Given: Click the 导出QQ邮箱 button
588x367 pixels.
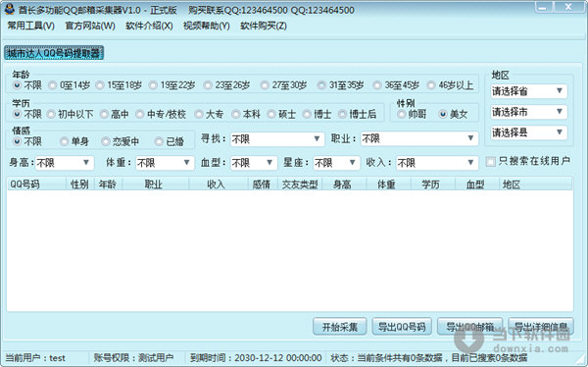Looking at the screenshot, I should coord(469,327).
